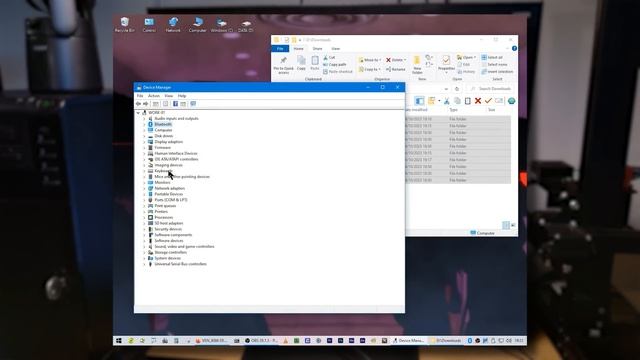Image resolution: width=640 pixels, height=360 pixels.
Task: Click globe icon in Explorer toolbar
Action: click(x=511, y=101)
